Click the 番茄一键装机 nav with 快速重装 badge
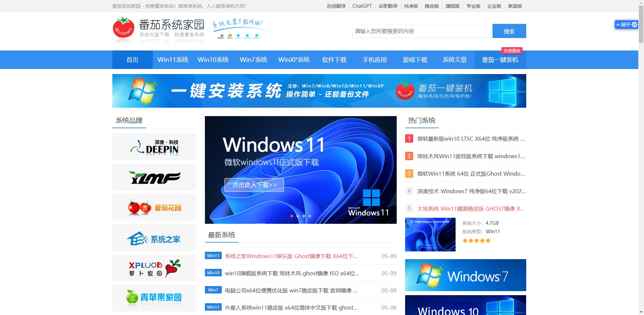Viewport: 644px width, 315px height. coord(500,60)
